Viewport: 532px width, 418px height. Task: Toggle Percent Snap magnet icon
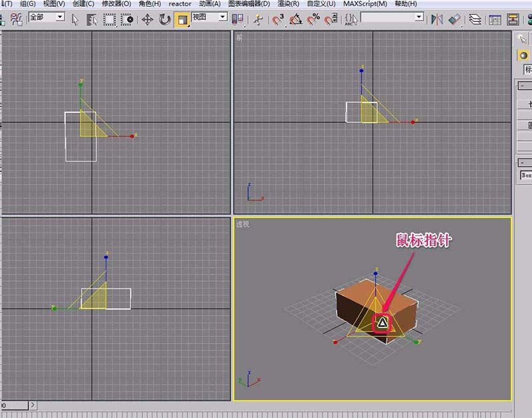312,19
